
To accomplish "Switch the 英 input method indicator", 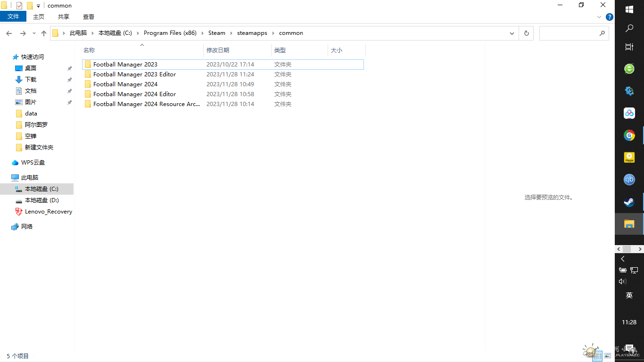I will click(629, 296).
